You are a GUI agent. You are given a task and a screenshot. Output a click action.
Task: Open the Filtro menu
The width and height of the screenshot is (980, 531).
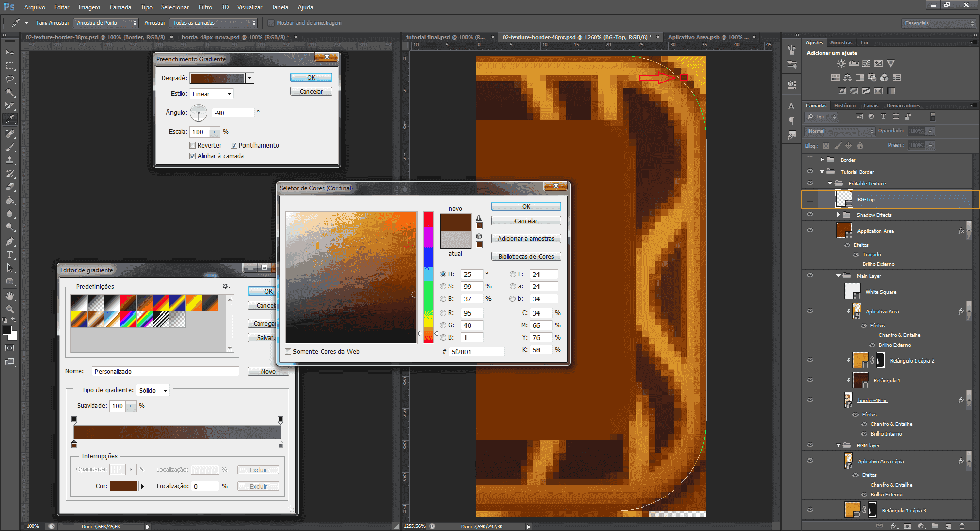click(205, 7)
